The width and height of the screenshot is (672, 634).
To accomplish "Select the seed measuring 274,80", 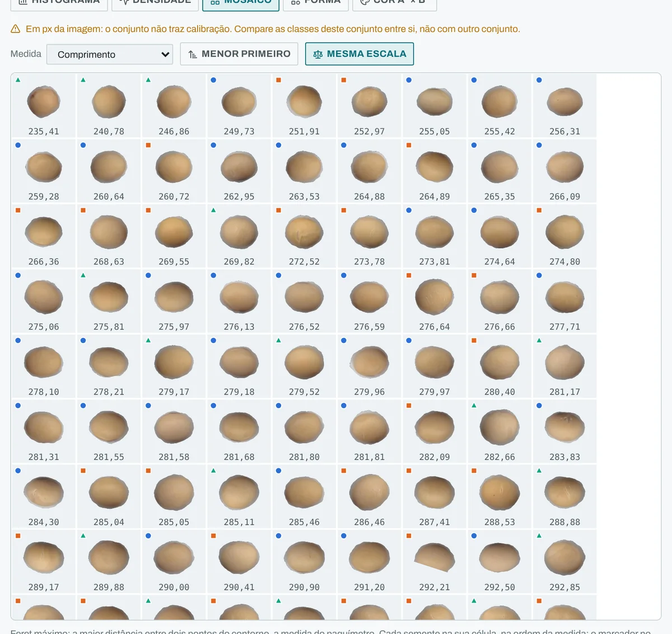I will coord(564,236).
